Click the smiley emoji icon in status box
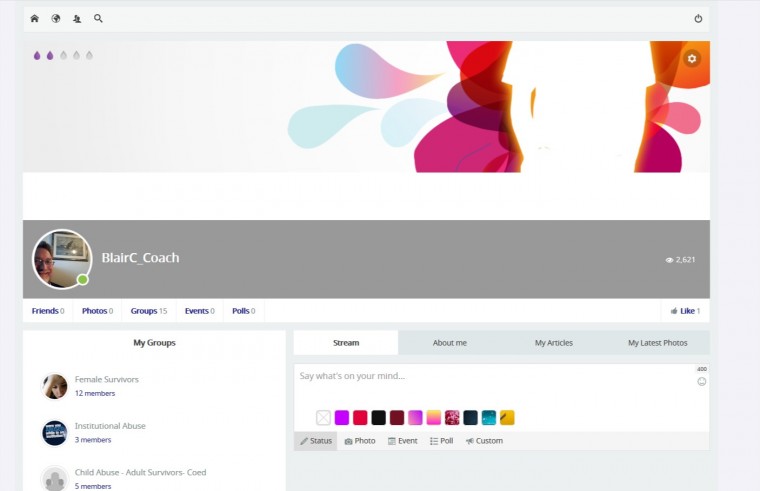This screenshot has height=491, width=760. tap(701, 381)
